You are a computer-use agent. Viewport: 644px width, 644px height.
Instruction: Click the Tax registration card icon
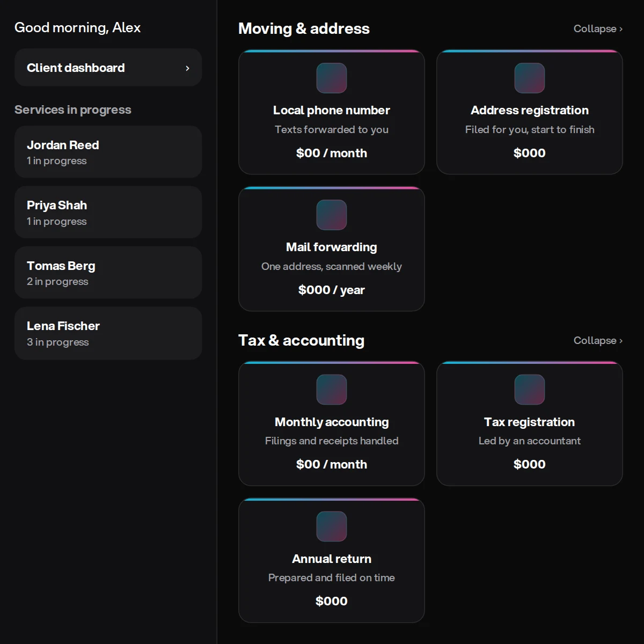[530, 390]
